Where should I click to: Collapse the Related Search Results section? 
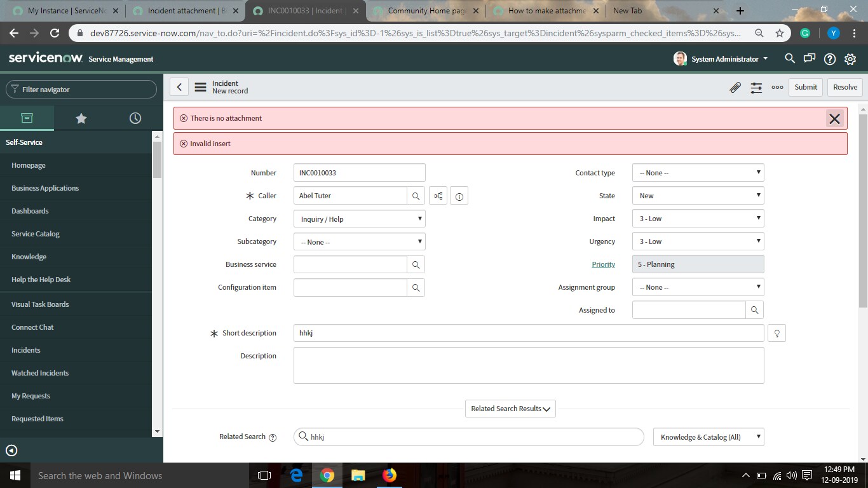pyautogui.click(x=510, y=409)
